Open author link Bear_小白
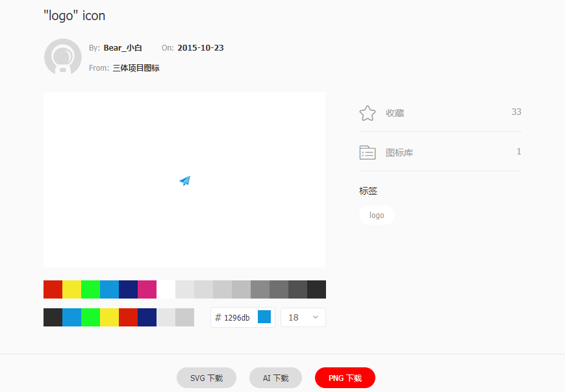 (x=123, y=48)
